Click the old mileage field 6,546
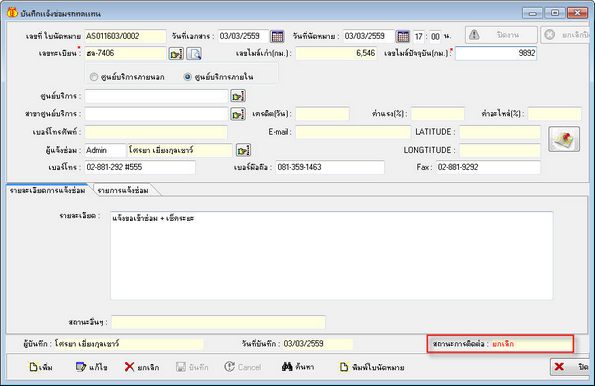The width and height of the screenshot is (595, 386). (x=336, y=54)
